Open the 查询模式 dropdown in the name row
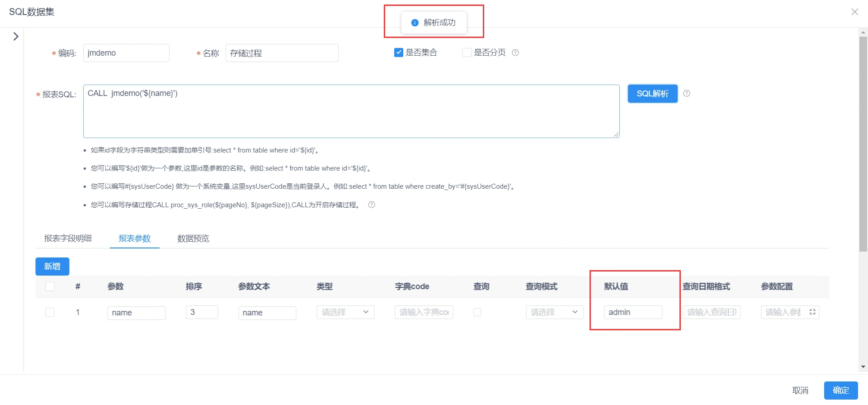 [x=555, y=312]
